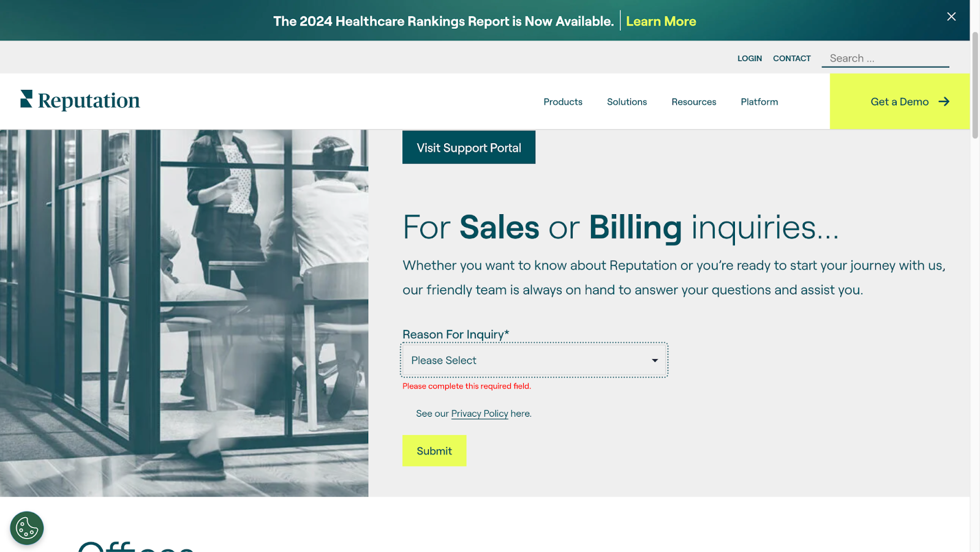Click the office meeting photo

pyautogui.click(x=184, y=313)
